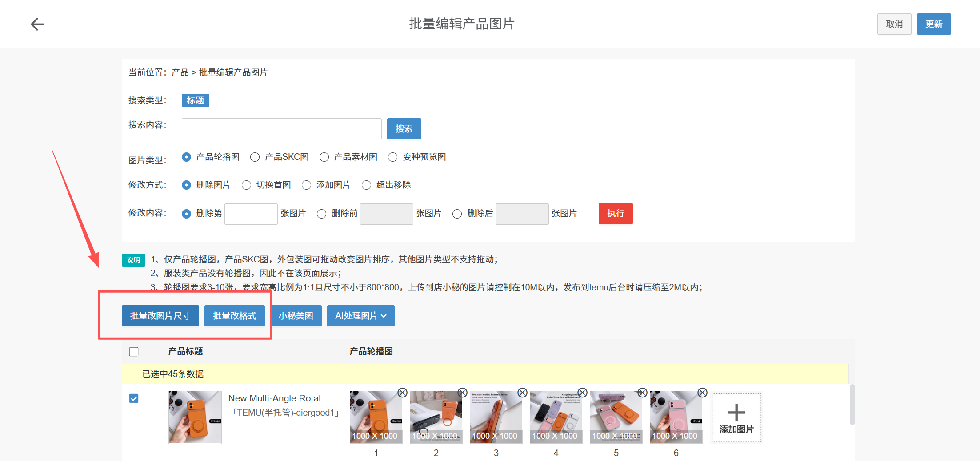Image resolution: width=980 pixels, height=461 pixels.
Task: Click the vertical scrollbar of the product list
Action: pyautogui.click(x=852, y=405)
